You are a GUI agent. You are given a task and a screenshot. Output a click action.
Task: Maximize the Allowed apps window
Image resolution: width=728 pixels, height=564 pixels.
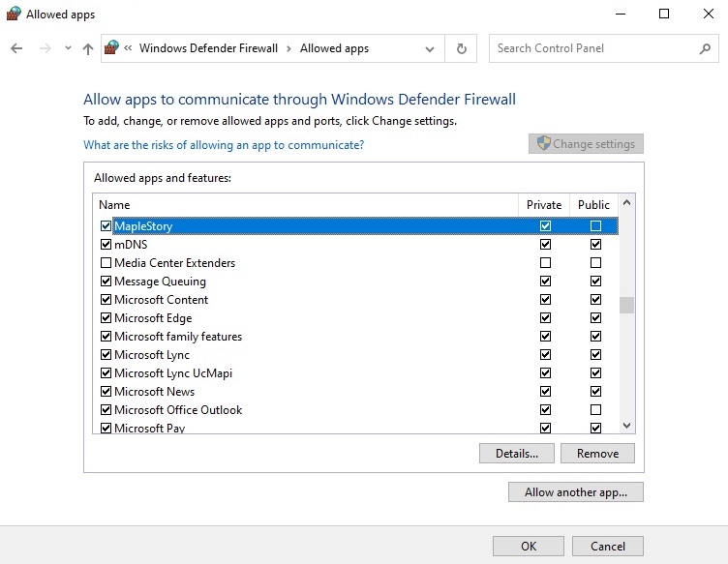point(664,14)
